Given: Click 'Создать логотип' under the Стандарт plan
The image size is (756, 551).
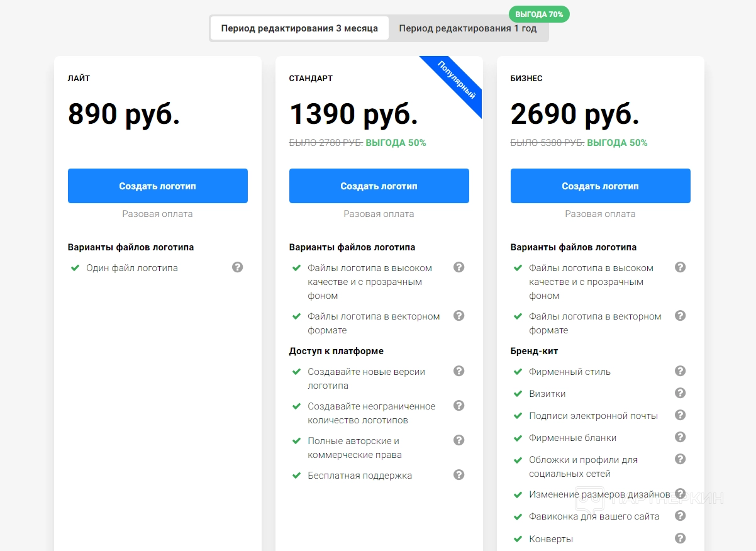Looking at the screenshot, I should pos(379,186).
